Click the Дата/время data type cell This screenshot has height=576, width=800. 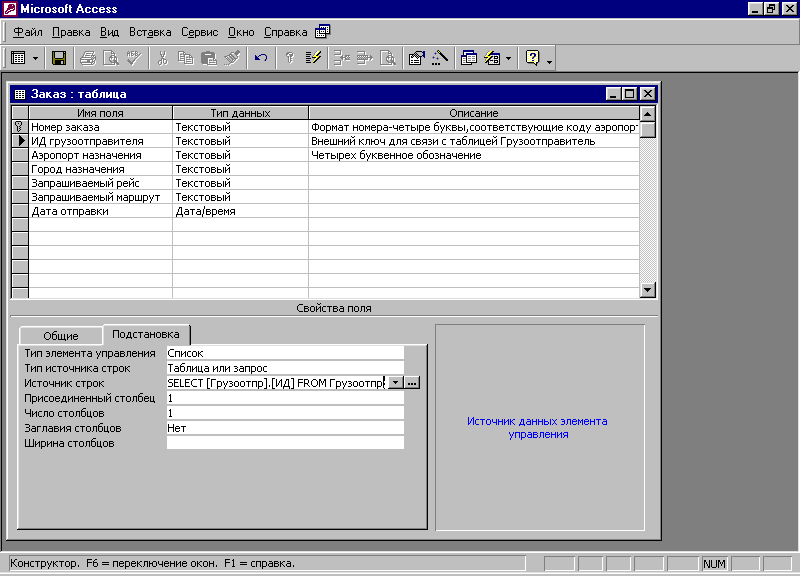click(x=240, y=211)
